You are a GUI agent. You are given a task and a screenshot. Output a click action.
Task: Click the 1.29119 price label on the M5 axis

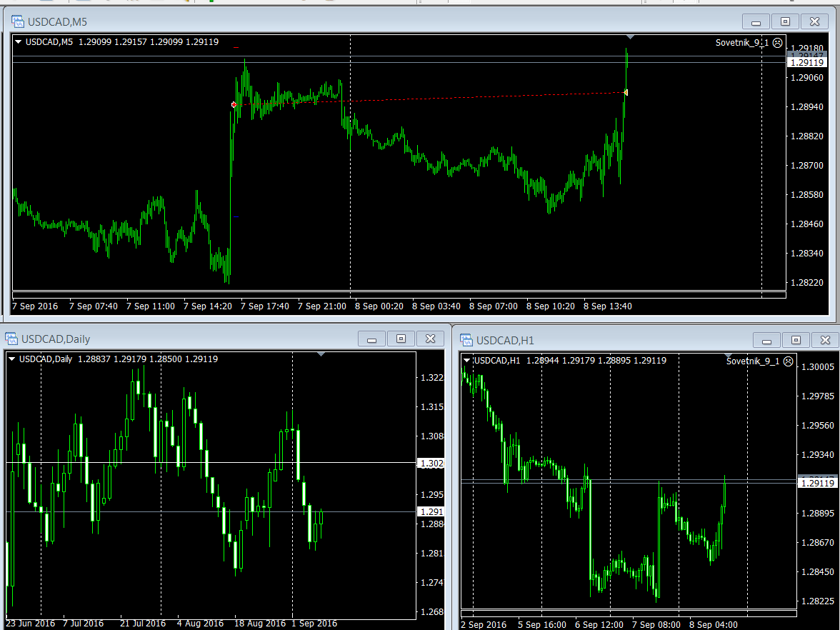[807, 63]
